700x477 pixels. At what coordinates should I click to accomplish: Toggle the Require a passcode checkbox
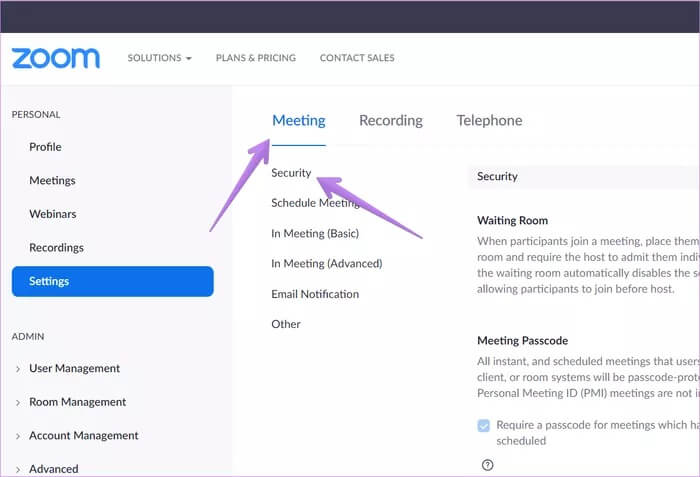tap(483, 425)
